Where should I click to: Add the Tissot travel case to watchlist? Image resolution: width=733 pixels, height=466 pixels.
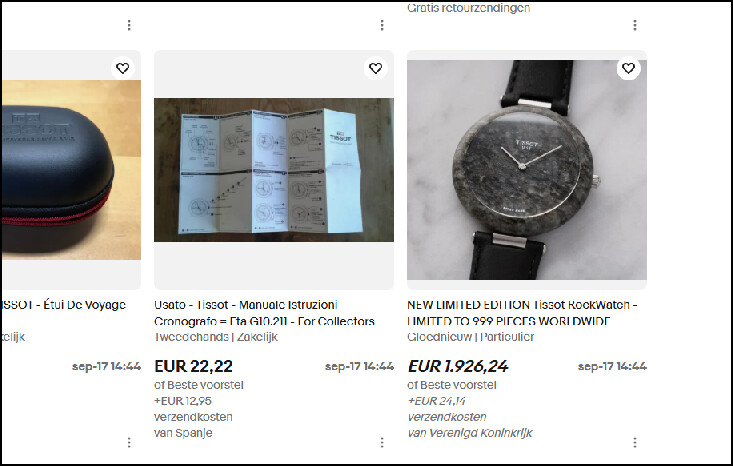122,68
